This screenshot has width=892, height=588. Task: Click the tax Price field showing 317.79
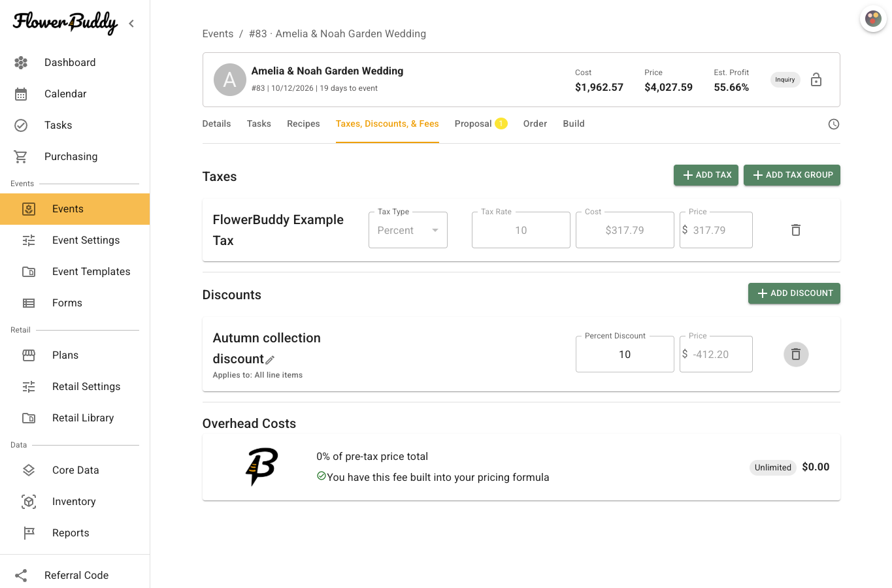[716, 230]
